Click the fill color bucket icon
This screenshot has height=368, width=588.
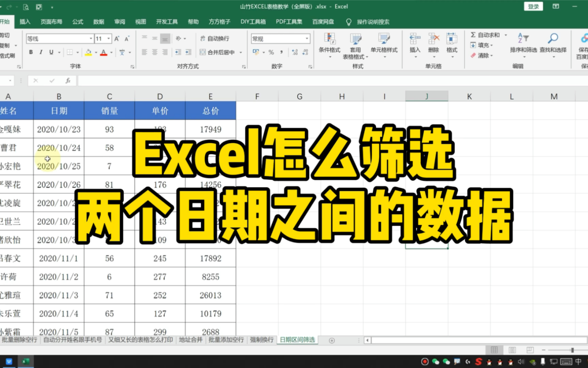coord(88,52)
